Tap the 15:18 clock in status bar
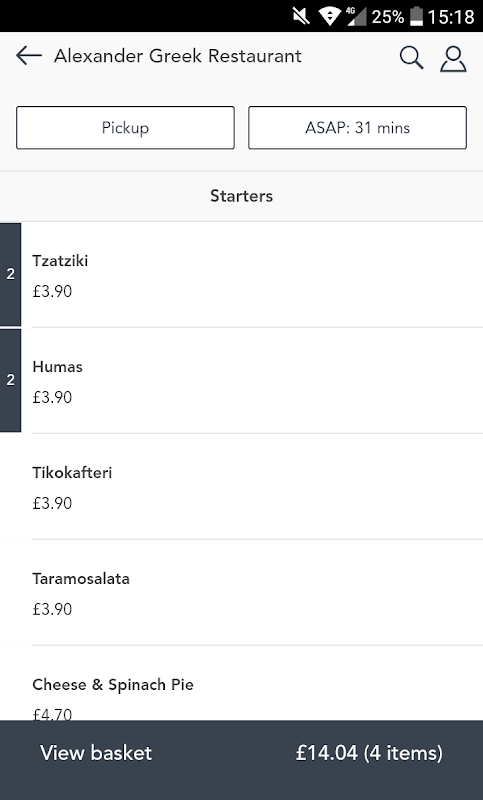Image resolution: width=483 pixels, height=800 pixels. [451, 17]
